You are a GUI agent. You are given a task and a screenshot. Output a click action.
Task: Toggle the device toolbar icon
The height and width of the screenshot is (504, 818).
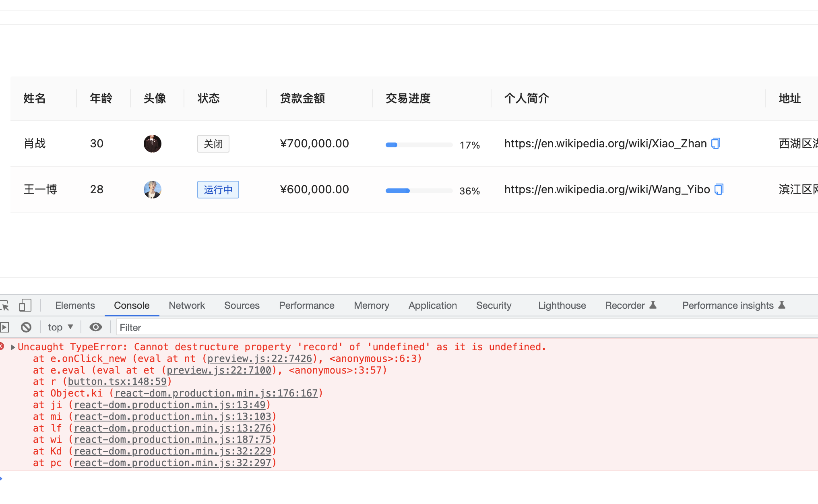25,306
